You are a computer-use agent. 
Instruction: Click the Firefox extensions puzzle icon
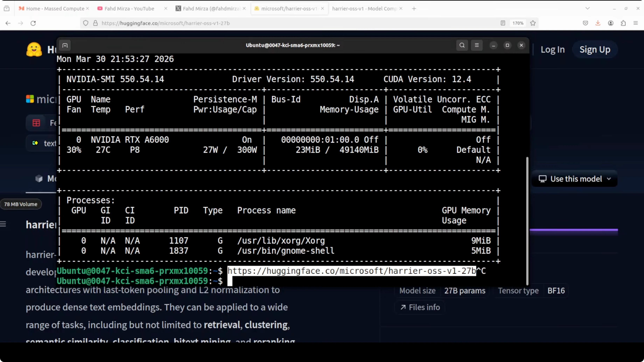pos(623,23)
